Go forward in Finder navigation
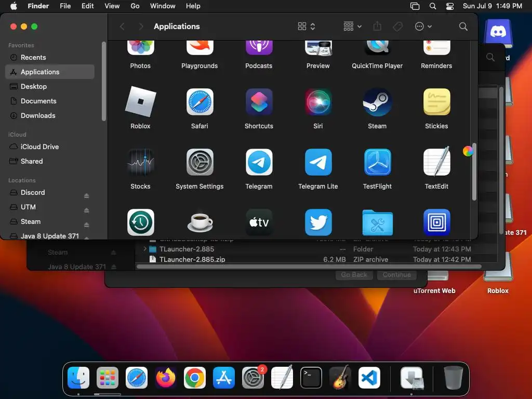This screenshot has width=532, height=399. pos(141,26)
